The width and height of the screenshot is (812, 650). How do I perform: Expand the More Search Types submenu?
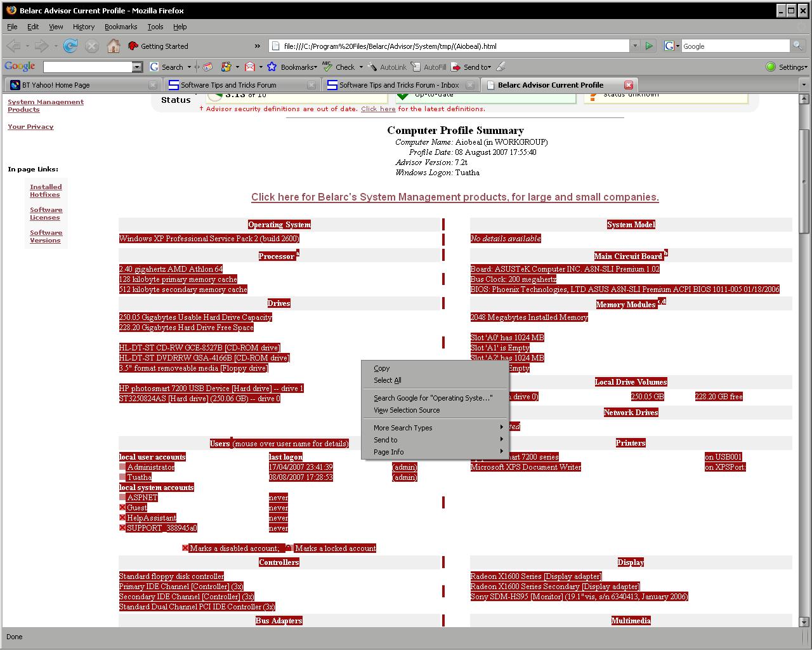435,428
